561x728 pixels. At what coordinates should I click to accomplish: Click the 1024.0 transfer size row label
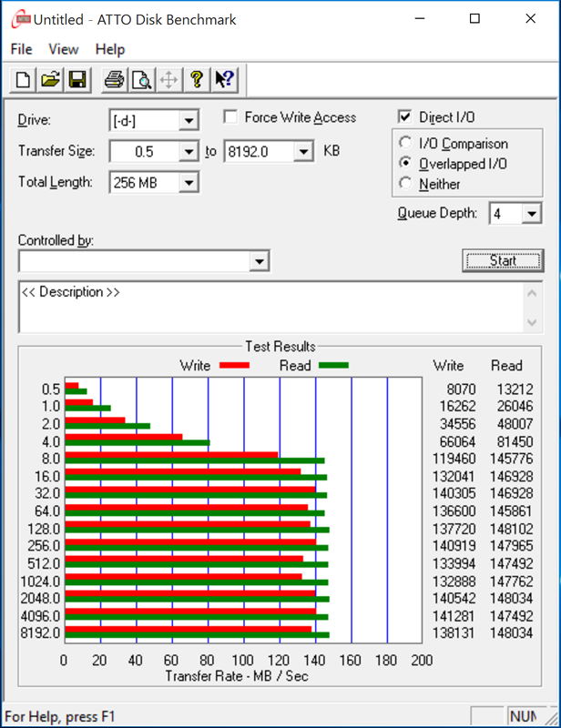(x=40, y=581)
